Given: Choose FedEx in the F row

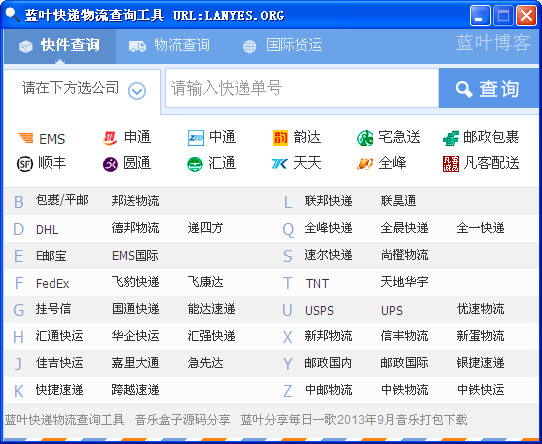Looking at the screenshot, I should 53,284.
